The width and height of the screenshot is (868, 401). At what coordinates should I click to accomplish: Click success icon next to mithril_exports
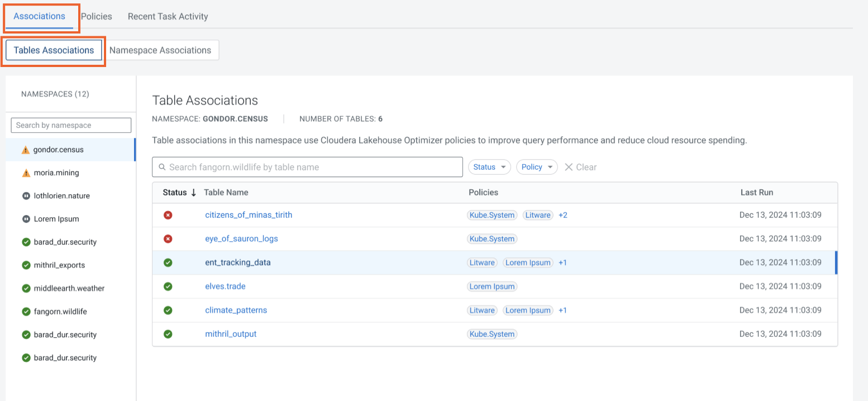26,265
